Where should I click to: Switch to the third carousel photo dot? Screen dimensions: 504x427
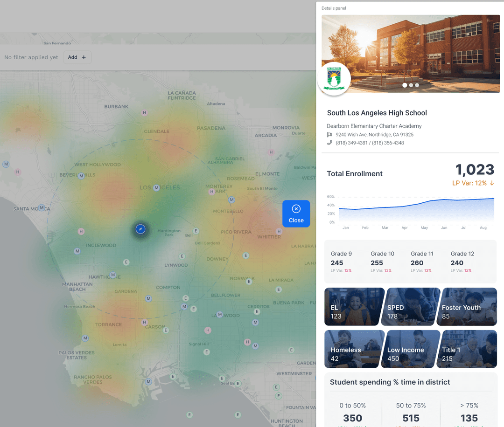click(417, 85)
